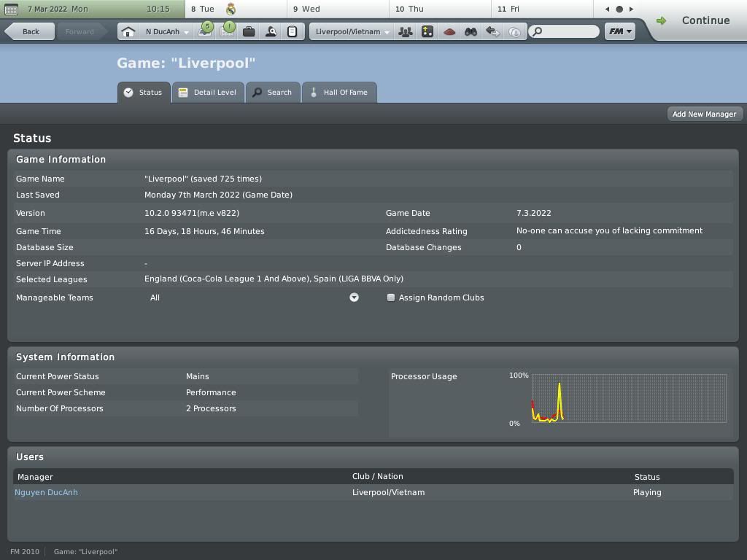747x560 pixels.
Task: Click the Back button
Action: point(29,32)
